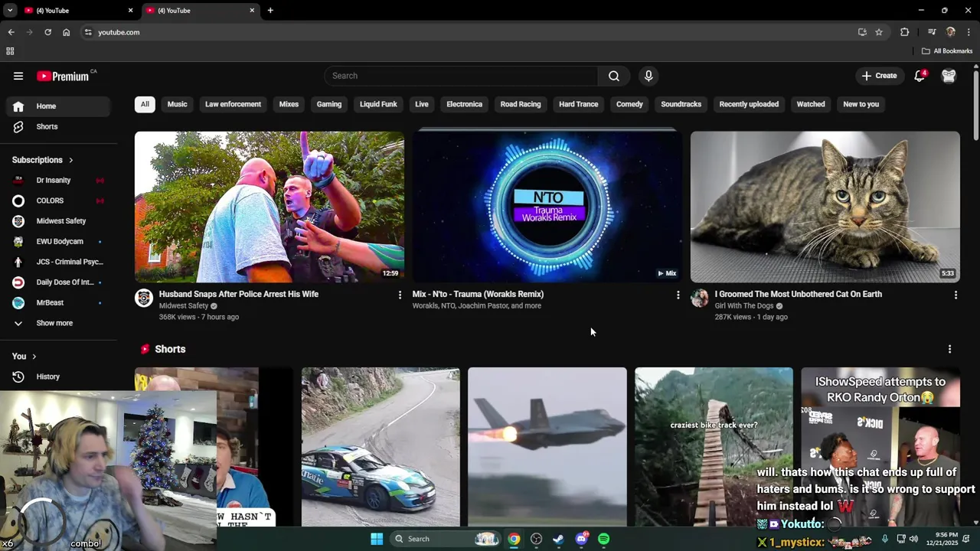Viewport: 980px width, 551px height.
Task: Open EWU Bodycam subscription channel
Action: click(x=58, y=242)
